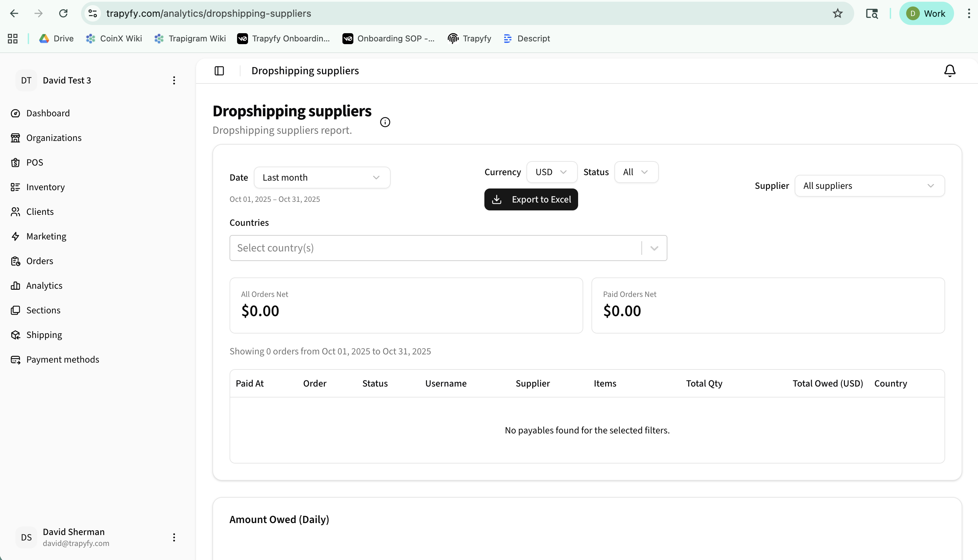Open the Onboarding SOP bookmark
Image resolution: width=978 pixels, height=560 pixels.
point(389,38)
